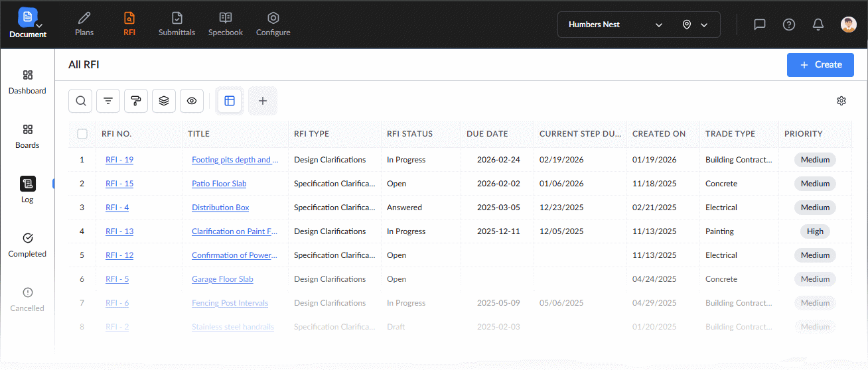Image resolution: width=868 pixels, height=370 pixels.
Task: Check the select-all header checkbox
Action: pos(82,134)
